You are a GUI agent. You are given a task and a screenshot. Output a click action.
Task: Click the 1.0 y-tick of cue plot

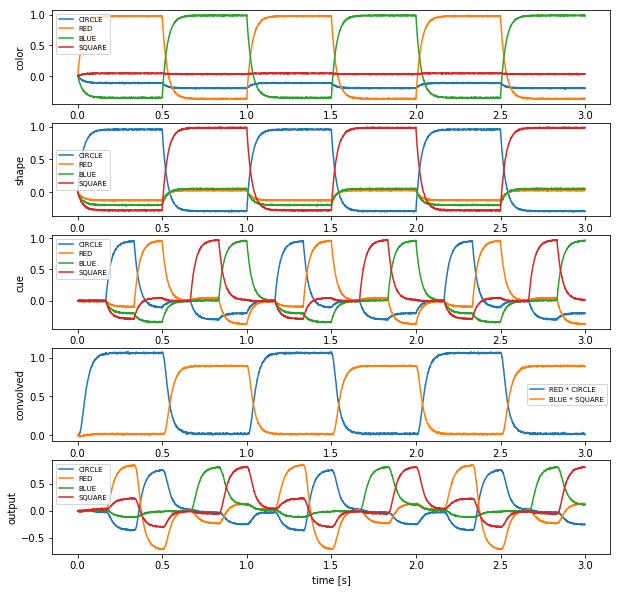(38, 239)
